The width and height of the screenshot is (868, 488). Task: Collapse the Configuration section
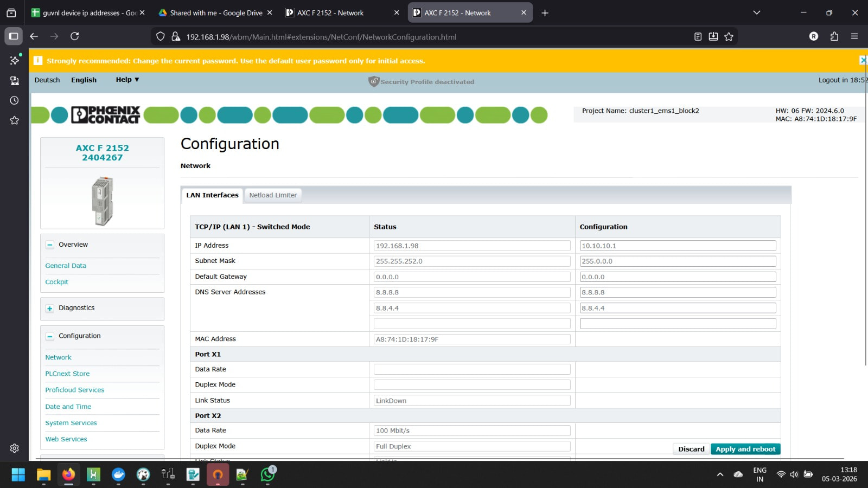tap(50, 336)
